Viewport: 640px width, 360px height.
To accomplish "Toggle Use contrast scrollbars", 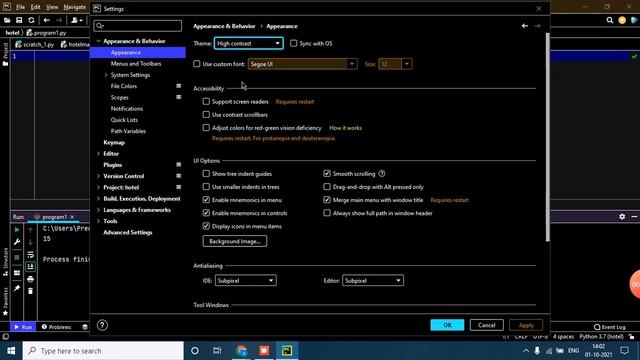I will pyautogui.click(x=206, y=114).
